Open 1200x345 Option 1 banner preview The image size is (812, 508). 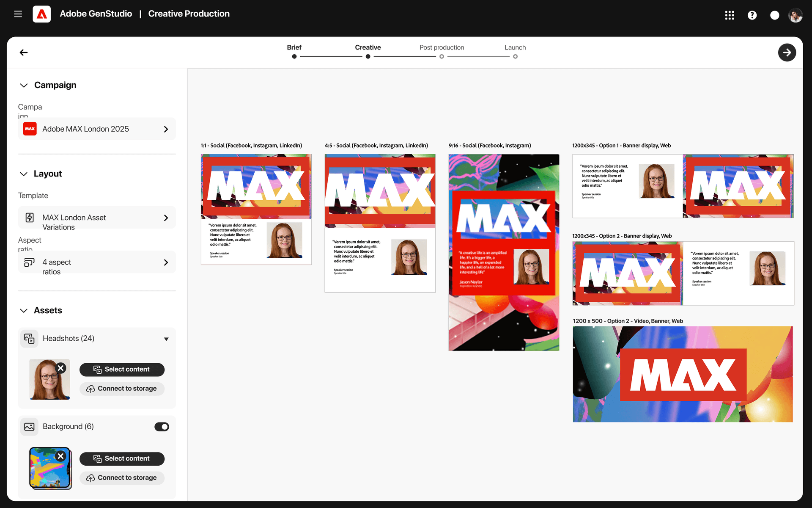click(x=683, y=186)
